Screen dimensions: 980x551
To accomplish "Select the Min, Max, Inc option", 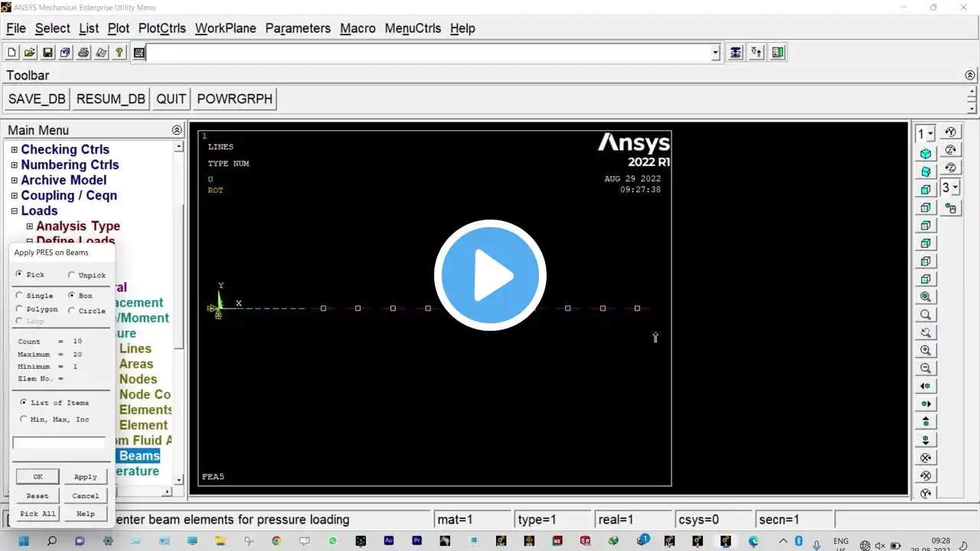I will point(24,419).
